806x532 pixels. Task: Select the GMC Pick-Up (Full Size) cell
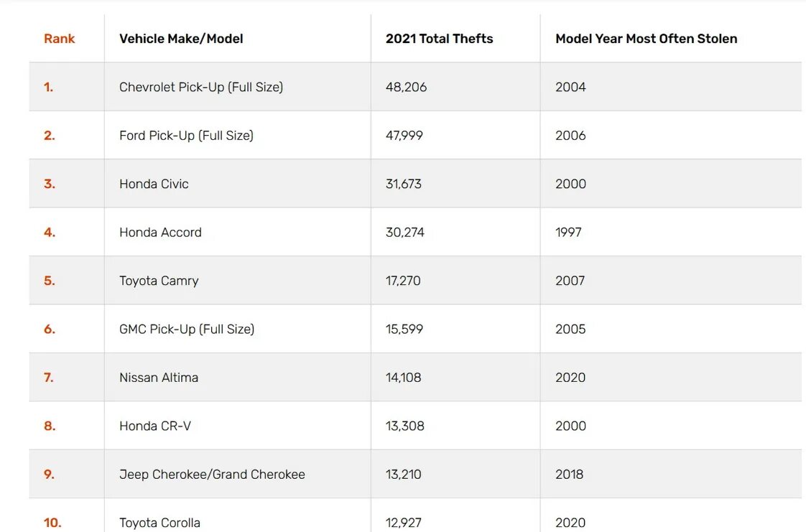[187, 330]
